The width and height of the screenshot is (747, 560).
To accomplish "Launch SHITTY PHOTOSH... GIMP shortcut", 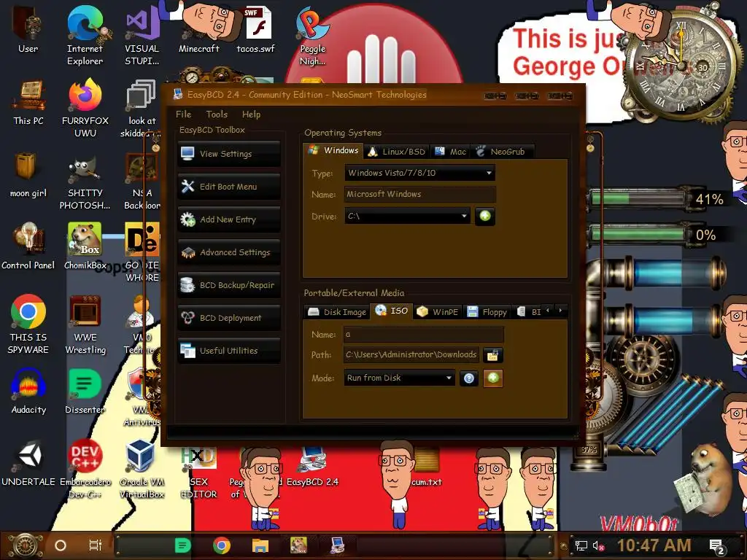I will tap(85, 181).
